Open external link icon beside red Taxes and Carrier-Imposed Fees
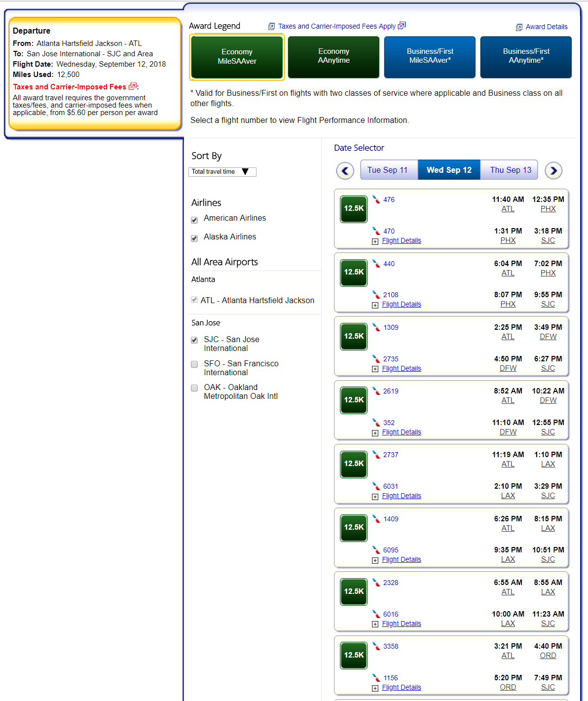The width and height of the screenshot is (588, 701). coord(132,86)
